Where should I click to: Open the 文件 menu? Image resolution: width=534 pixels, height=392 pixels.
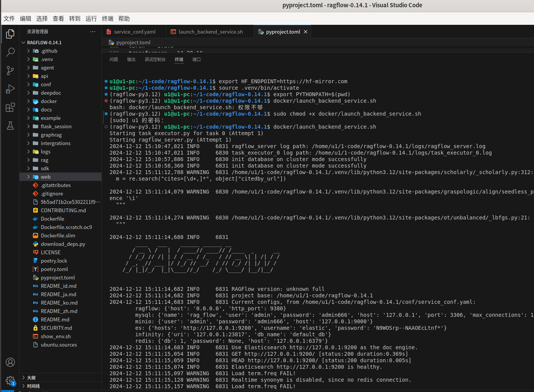click(x=9, y=18)
